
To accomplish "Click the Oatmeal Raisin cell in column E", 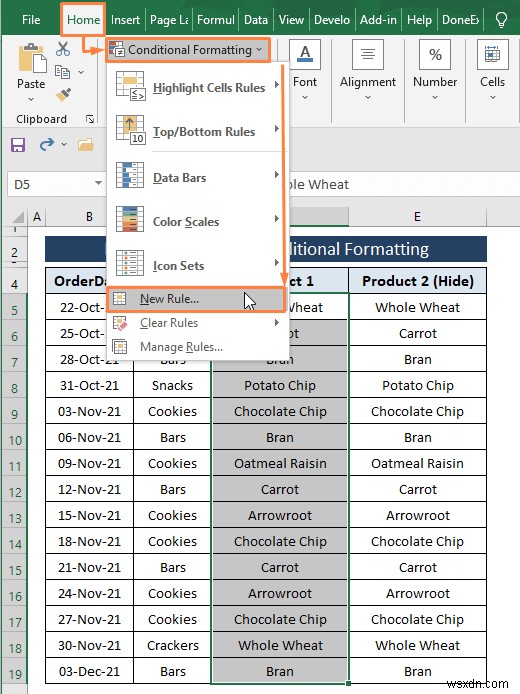I will pos(418,463).
